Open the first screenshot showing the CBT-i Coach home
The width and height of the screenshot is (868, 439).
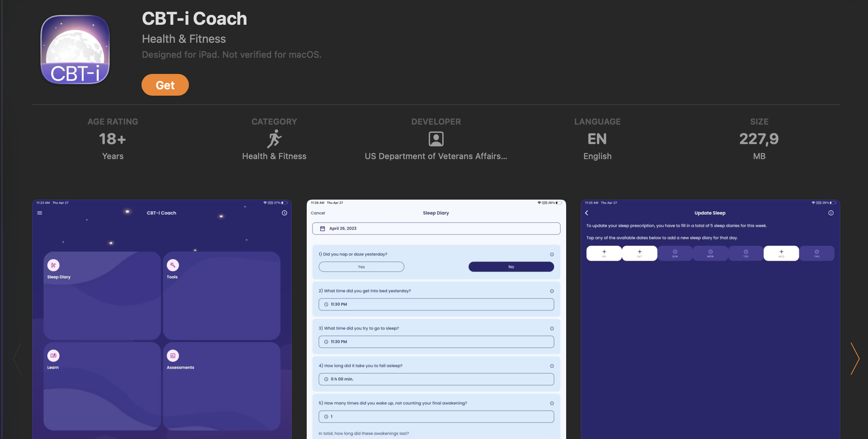click(x=162, y=319)
